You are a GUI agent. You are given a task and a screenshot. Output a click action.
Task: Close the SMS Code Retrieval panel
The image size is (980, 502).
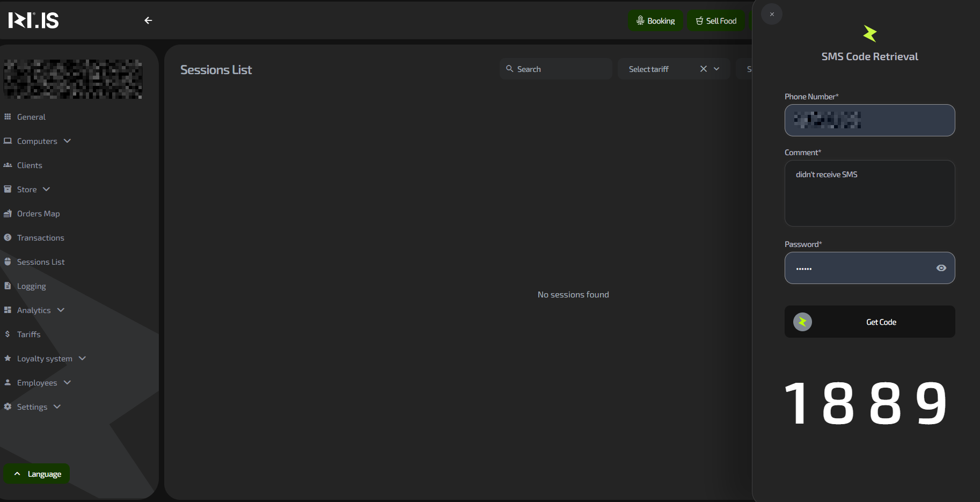(x=772, y=14)
